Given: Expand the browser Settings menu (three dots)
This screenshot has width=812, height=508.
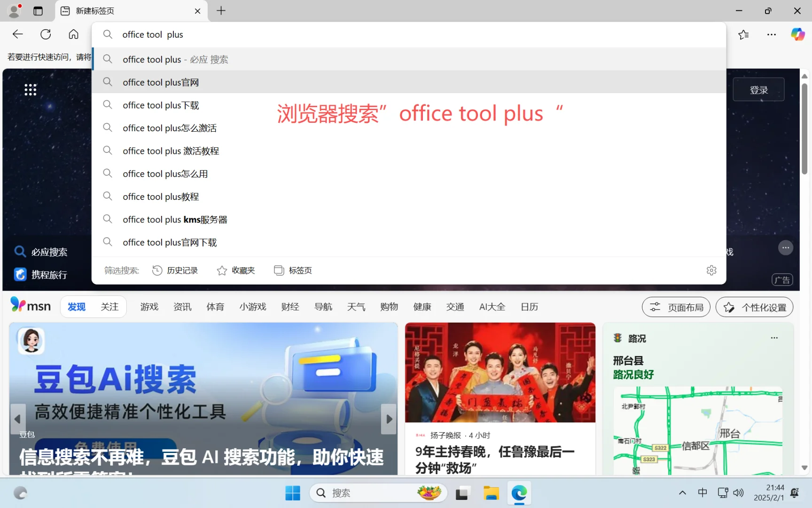Looking at the screenshot, I should (x=771, y=34).
